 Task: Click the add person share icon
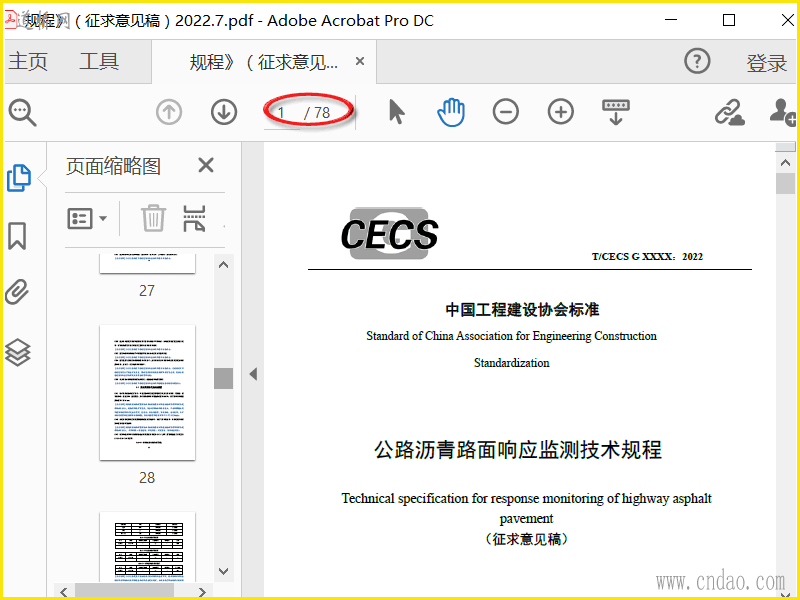point(783,112)
